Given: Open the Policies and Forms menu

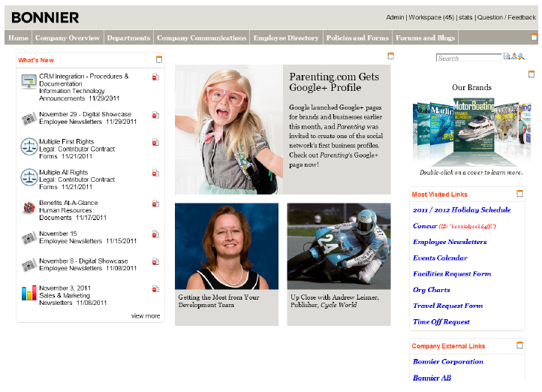Looking at the screenshot, I should tap(357, 38).
